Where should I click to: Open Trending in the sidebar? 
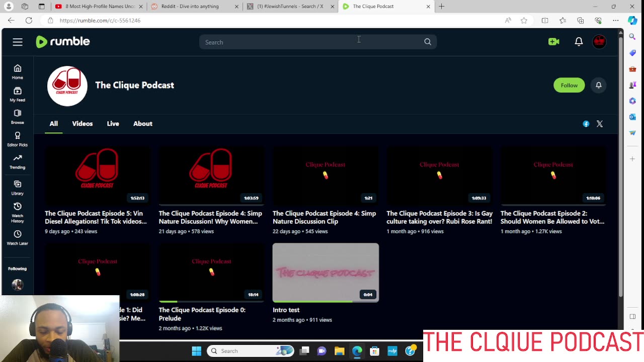(18, 162)
